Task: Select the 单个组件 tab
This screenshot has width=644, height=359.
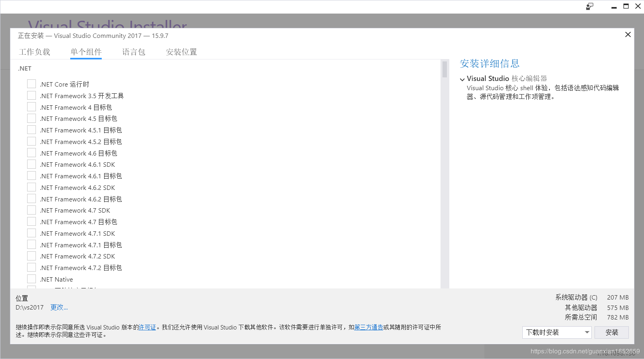Action: point(86,52)
